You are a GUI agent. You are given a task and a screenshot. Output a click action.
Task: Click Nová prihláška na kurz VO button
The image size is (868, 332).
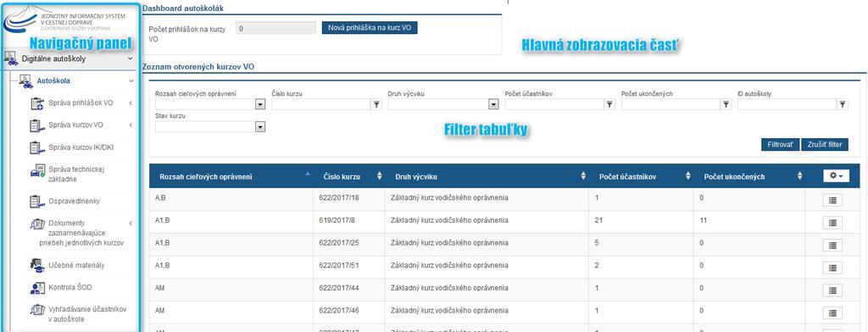[370, 28]
